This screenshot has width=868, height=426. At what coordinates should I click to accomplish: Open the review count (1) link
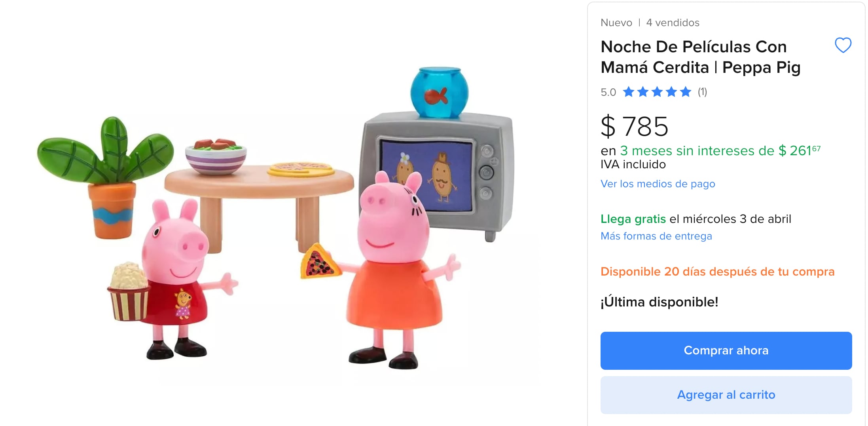702,92
